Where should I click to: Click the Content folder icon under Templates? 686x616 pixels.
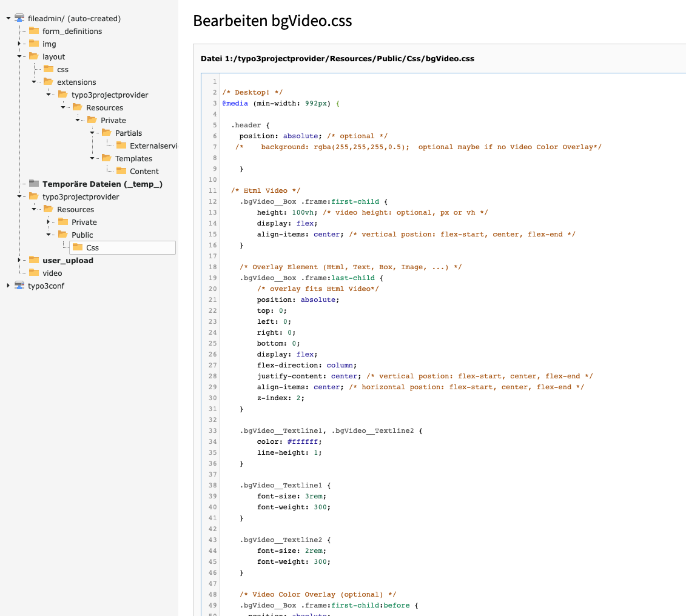click(121, 171)
